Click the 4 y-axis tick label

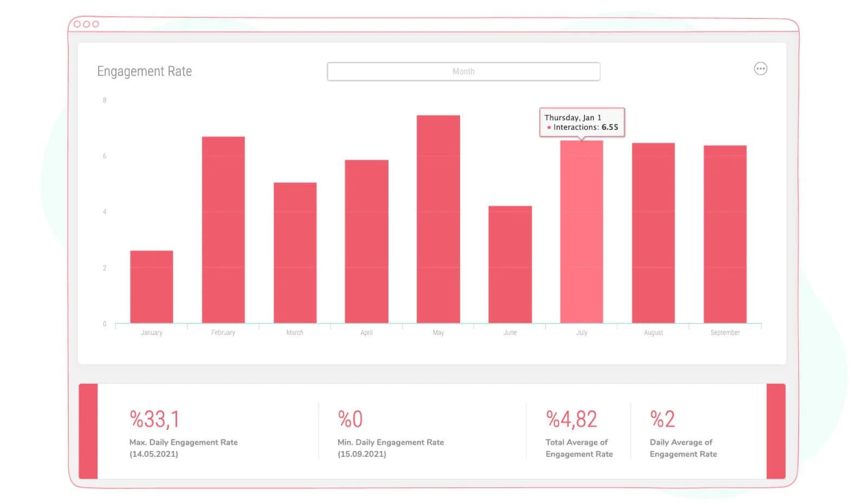pyautogui.click(x=105, y=212)
